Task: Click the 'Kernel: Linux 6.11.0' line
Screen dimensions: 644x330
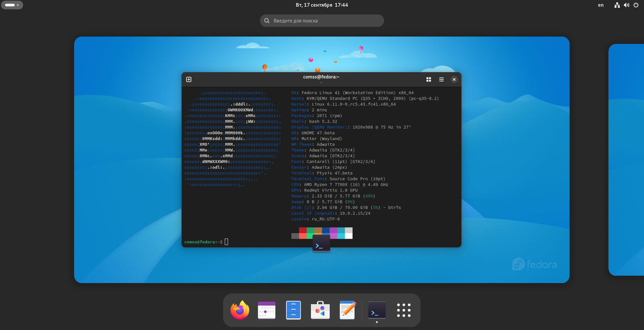Action: click(343, 104)
